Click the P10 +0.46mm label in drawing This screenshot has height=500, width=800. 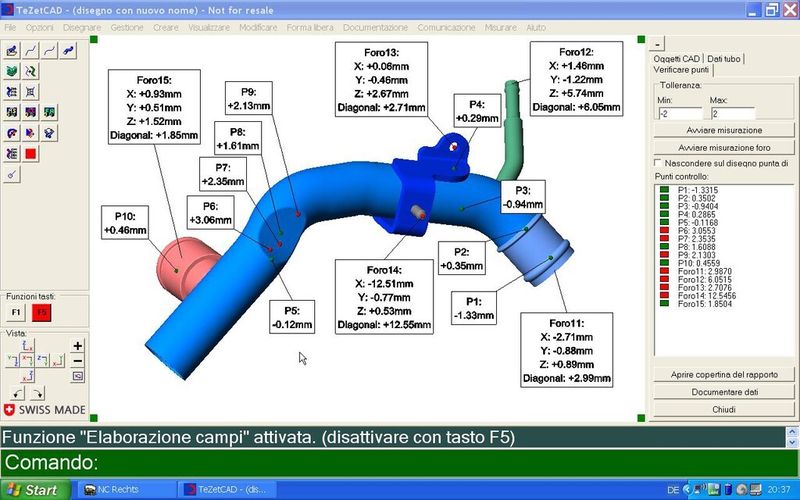pyautogui.click(x=125, y=223)
